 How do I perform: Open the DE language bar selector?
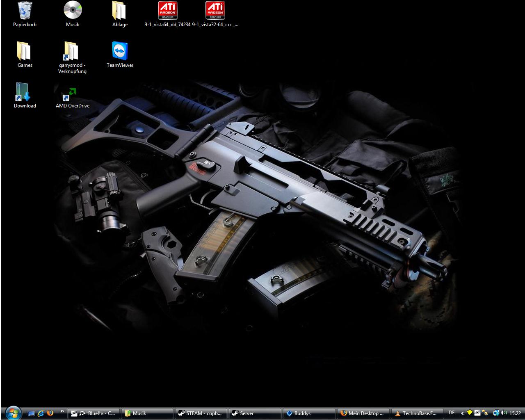(x=452, y=413)
